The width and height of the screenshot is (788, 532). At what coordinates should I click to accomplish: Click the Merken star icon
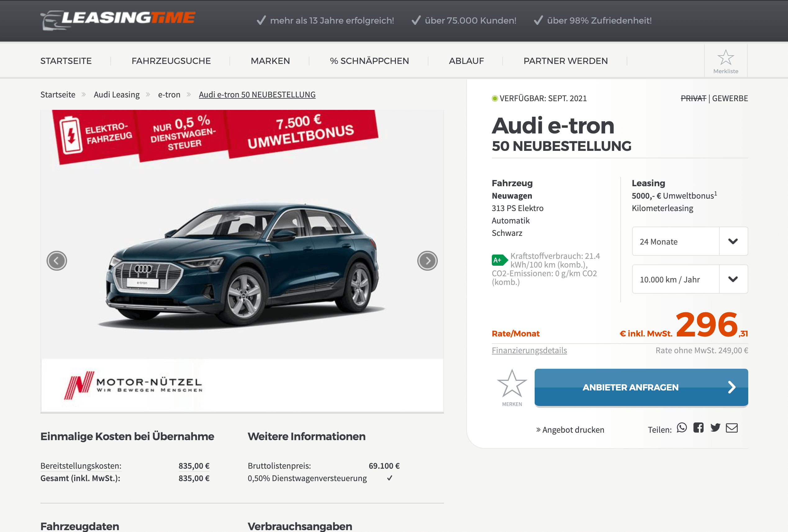[512, 383]
